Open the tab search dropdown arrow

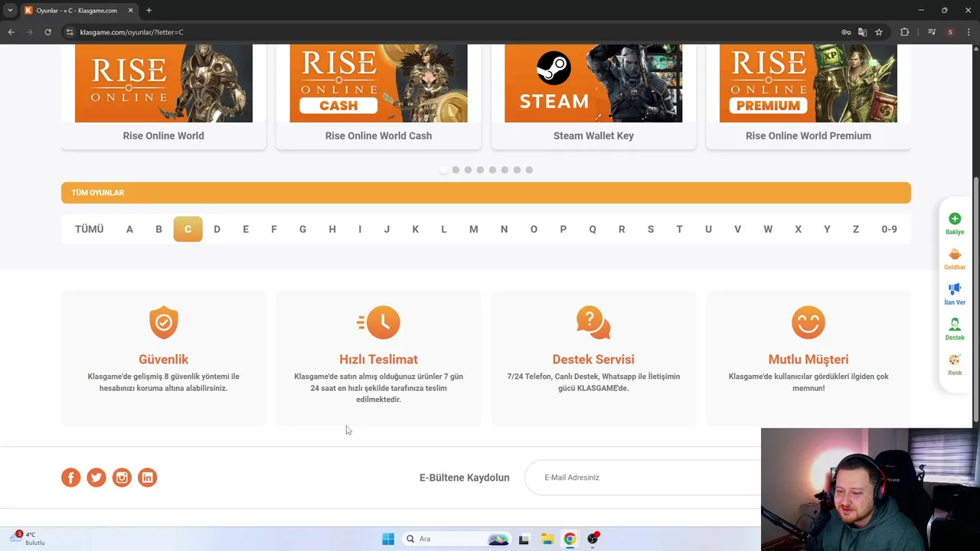10,11
